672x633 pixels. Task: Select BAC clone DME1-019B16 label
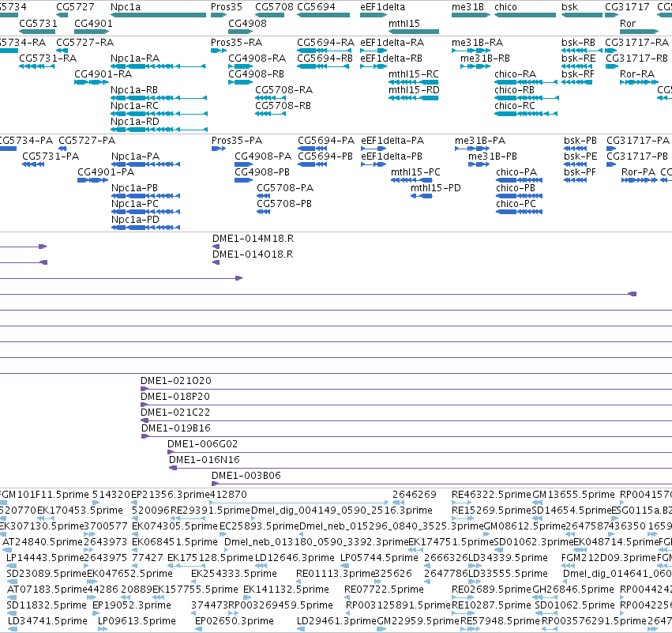pyautogui.click(x=176, y=428)
